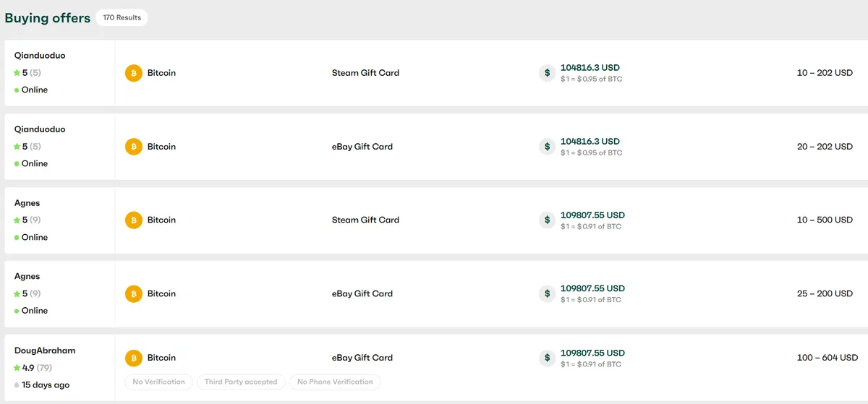Screen dimensions: 868x404
Task: Select the No Verification tag
Action: (x=158, y=382)
